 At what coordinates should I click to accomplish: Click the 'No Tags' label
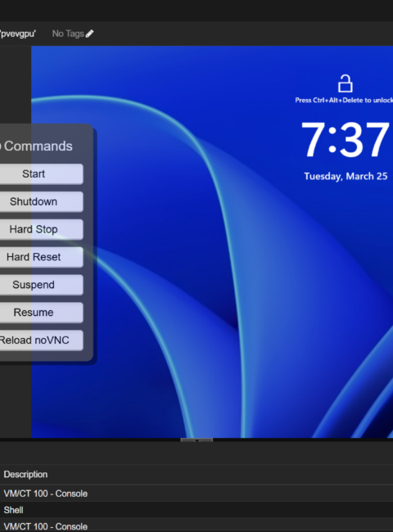68,34
